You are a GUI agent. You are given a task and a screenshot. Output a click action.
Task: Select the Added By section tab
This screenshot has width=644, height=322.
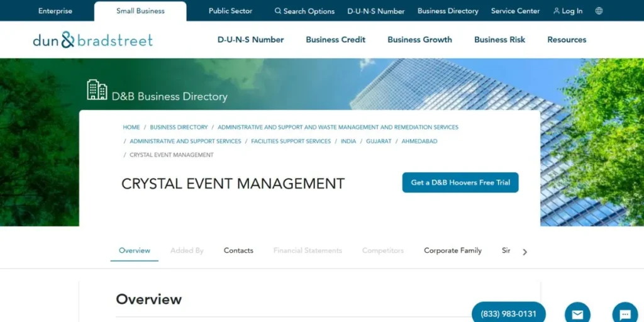187,250
